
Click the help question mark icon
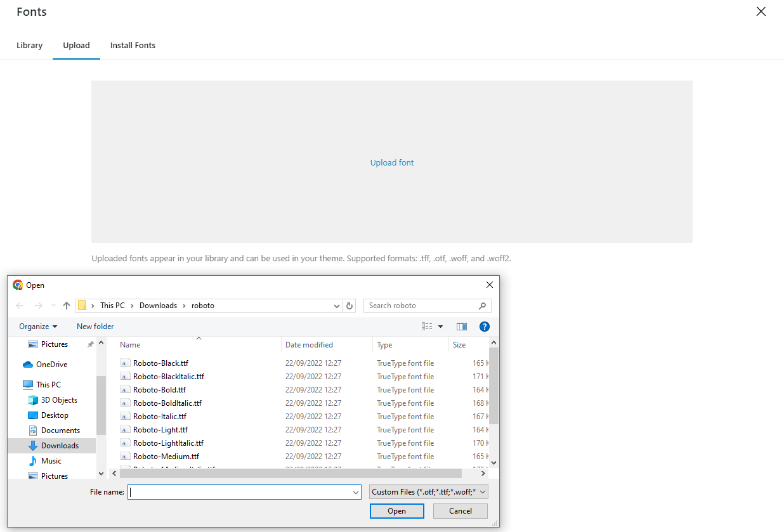(x=485, y=327)
